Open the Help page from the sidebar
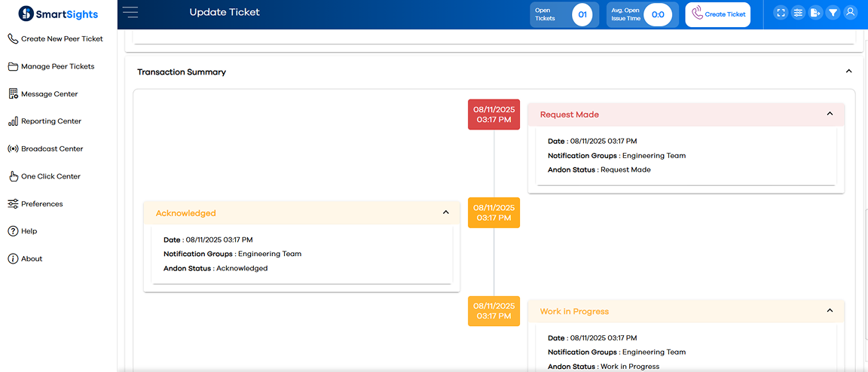 coord(29,231)
